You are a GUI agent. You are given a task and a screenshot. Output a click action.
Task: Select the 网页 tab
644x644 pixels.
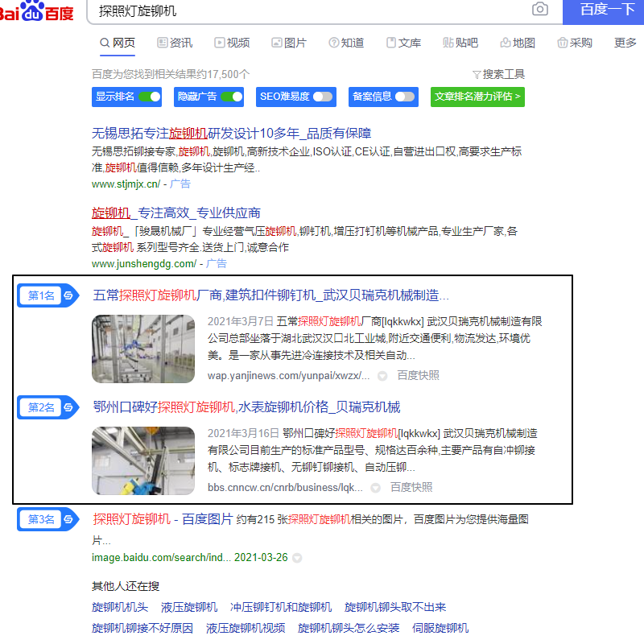point(118,43)
